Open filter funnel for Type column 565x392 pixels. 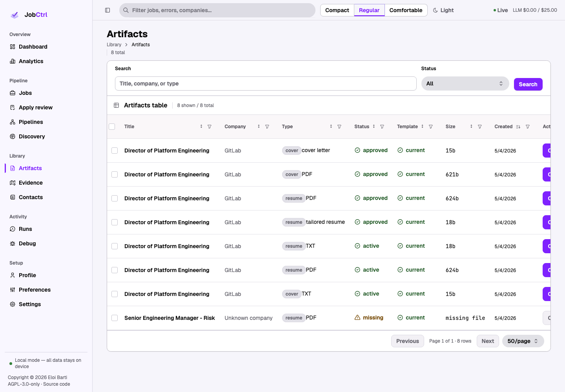[x=339, y=127]
